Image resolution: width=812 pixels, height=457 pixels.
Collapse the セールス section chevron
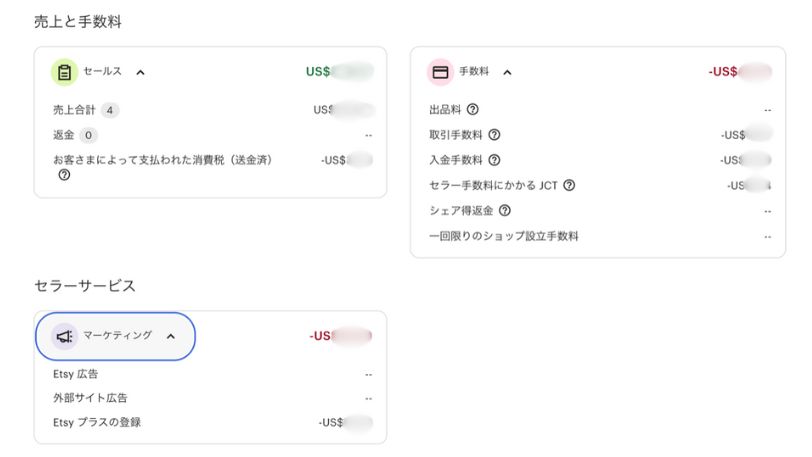click(140, 72)
